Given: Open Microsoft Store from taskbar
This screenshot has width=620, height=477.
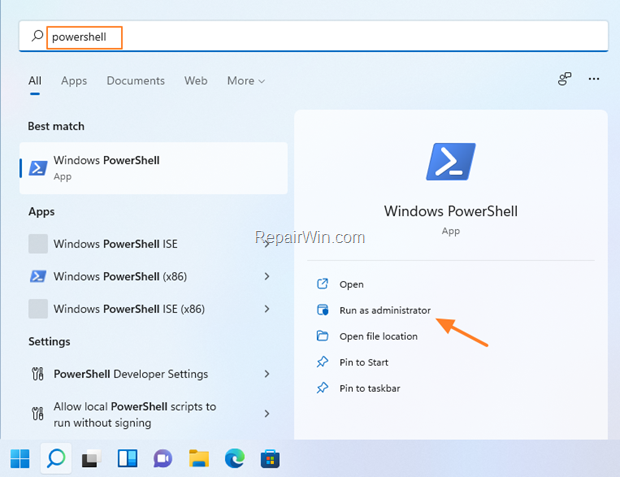Looking at the screenshot, I should coord(270,459).
